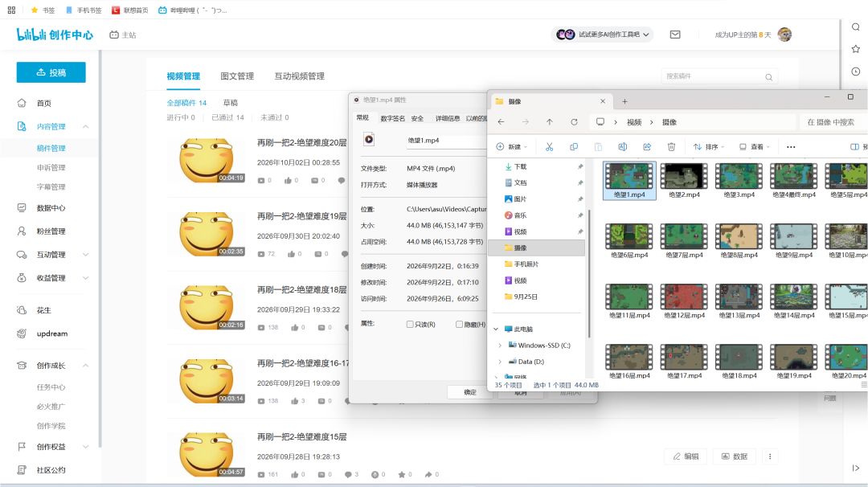Refresh the Explorer folder view
Image resolution: width=868 pixels, height=487 pixels.
tap(574, 122)
